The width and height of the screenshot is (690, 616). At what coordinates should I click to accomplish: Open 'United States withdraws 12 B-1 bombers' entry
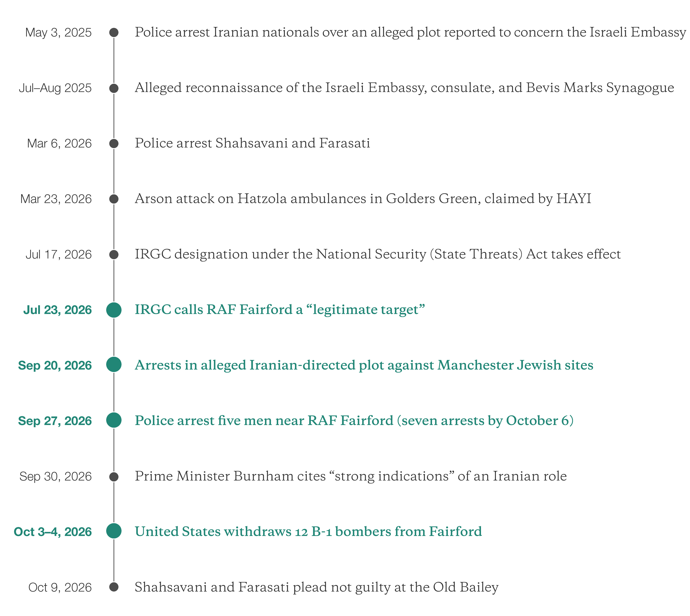pyautogui.click(x=308, y=532)
